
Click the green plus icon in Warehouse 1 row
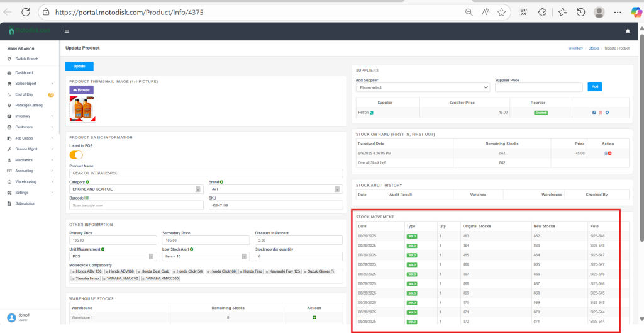314,317
